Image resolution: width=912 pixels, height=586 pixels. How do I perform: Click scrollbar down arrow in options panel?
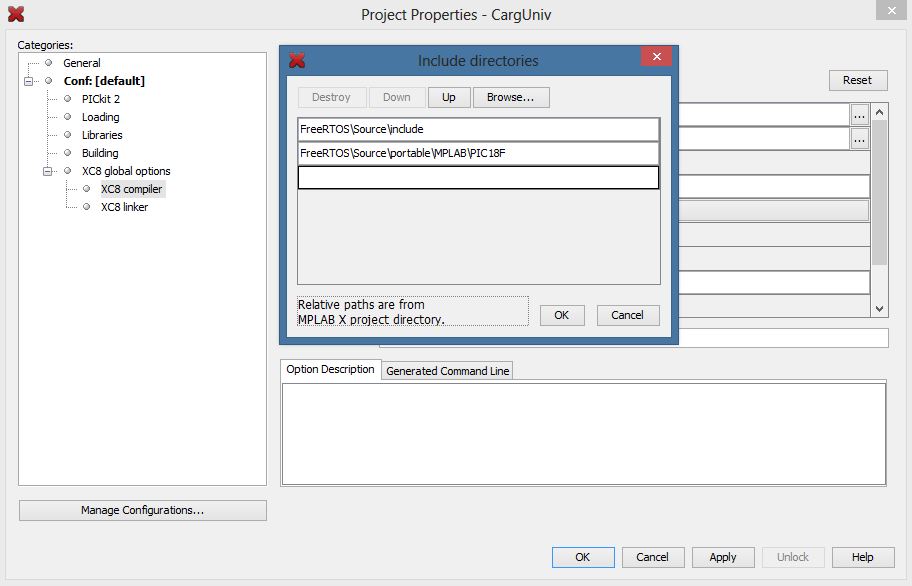pos(879,309)
